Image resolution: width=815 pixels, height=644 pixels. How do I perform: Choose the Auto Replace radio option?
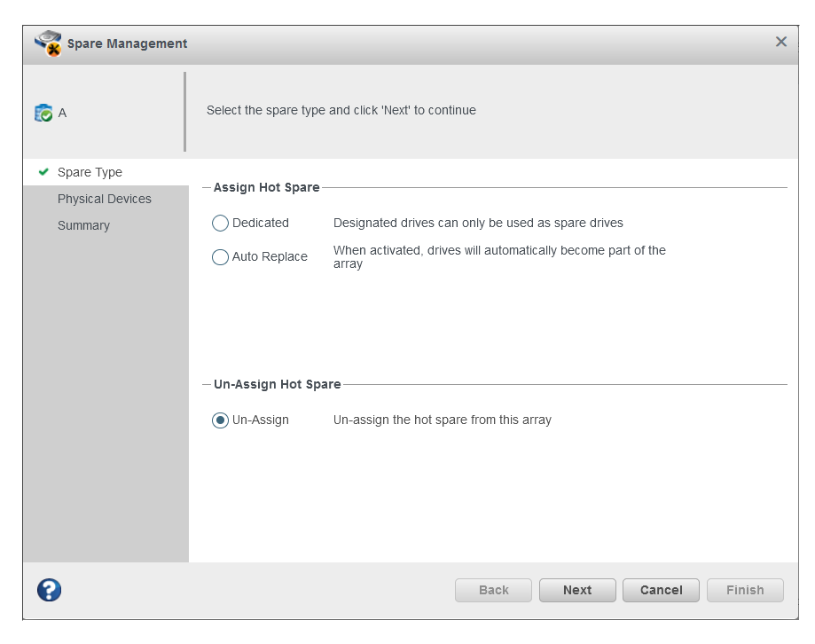pos(221,257)
